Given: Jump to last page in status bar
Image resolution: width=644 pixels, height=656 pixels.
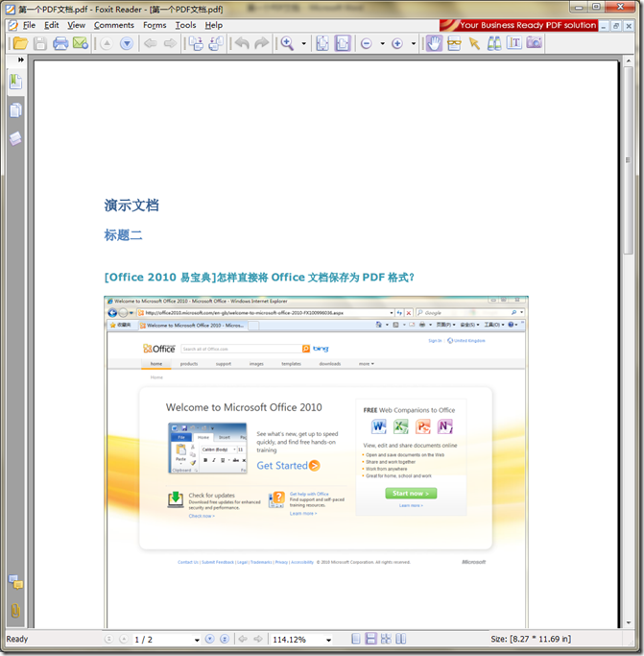Looking at the screenshot, I should point(225,640).
